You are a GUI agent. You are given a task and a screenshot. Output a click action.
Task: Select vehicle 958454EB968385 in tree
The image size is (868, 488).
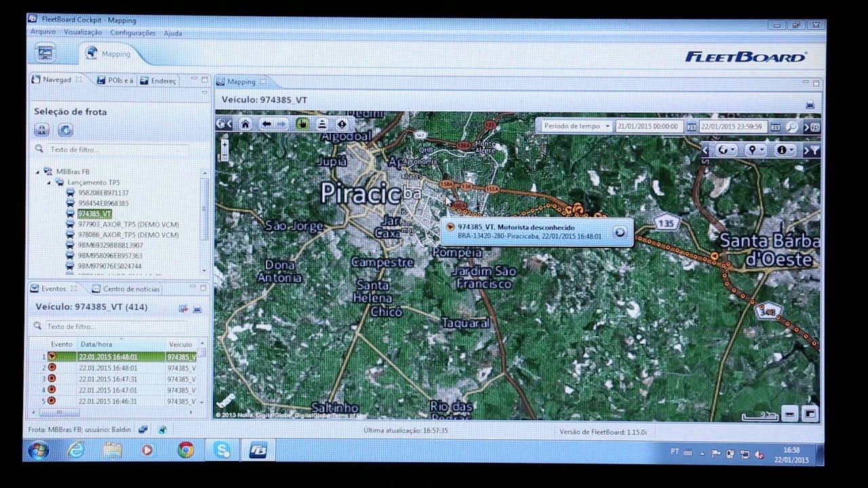[103, 203]
